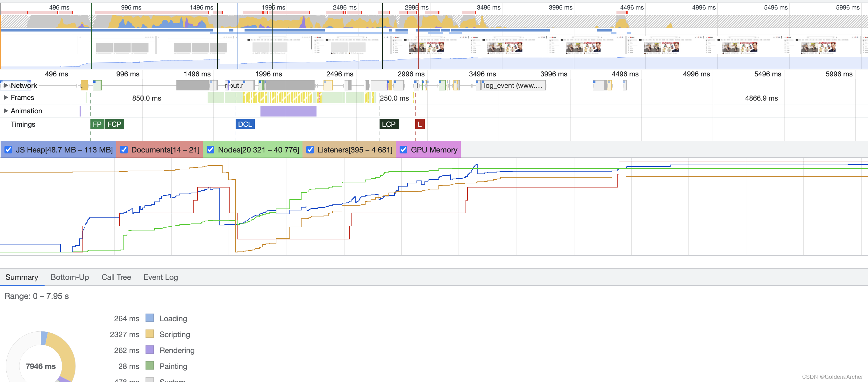Disable the Listeners counter checkbox
Screen dimensions: 868x382
[x=310, y=150]
